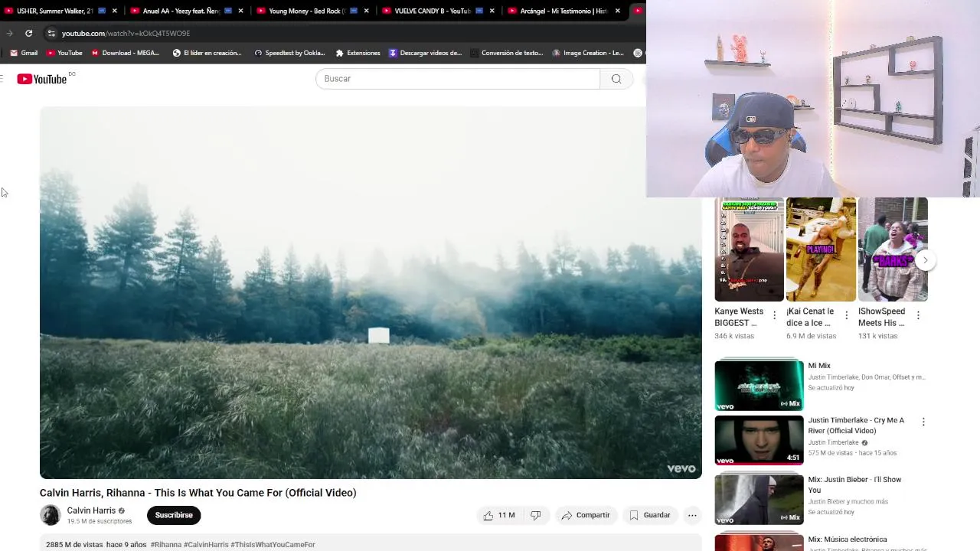The width and height of the screenshot is (980, 551).
Task: Dislike the video with thumbs down
Action: click(536, 515)
